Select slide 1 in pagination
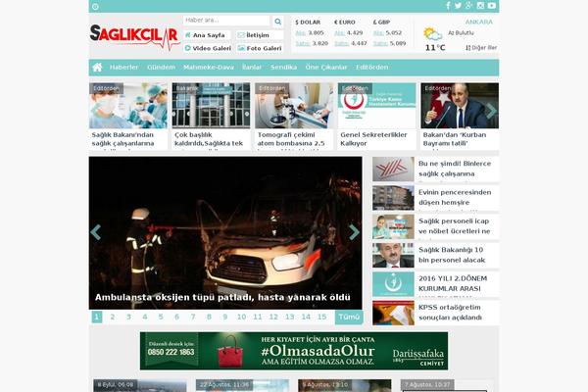Viewport: 588px width, 392px height. (97, 317)
